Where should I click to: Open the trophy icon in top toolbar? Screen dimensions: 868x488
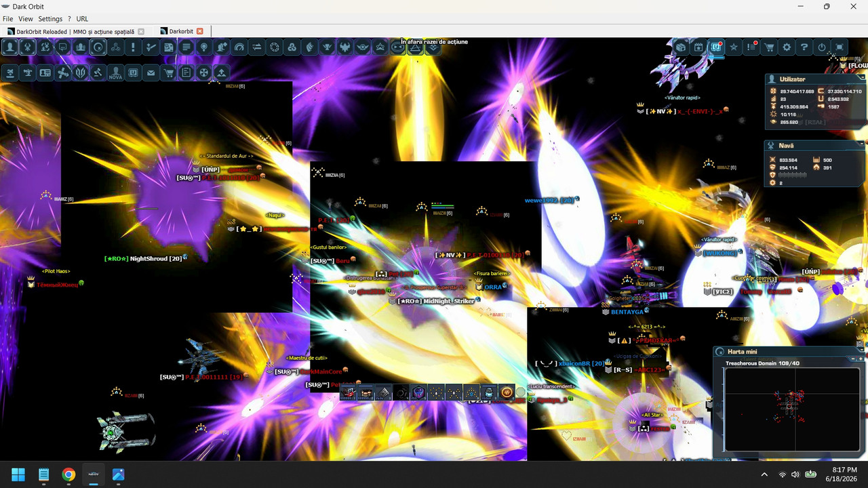tap(328, 47)
